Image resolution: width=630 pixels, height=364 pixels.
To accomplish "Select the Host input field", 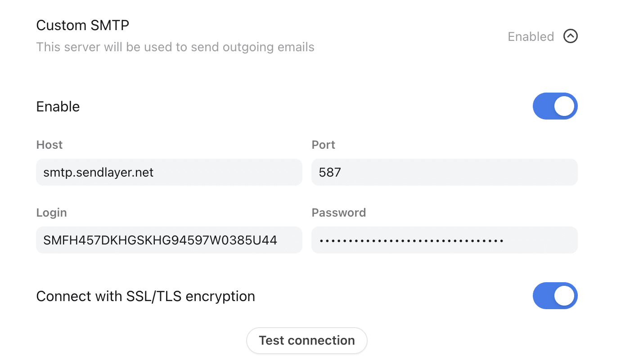I will click(169, 172).
